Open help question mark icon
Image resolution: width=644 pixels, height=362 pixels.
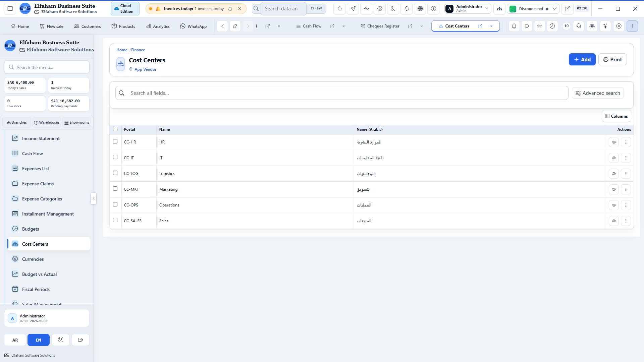(433, 9)
